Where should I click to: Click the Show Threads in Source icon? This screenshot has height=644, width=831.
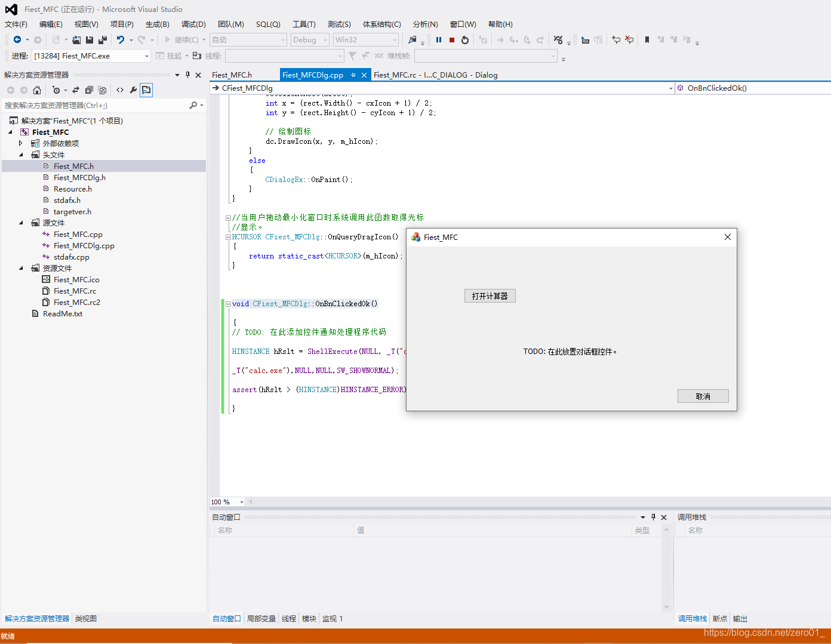coord(585,40)
